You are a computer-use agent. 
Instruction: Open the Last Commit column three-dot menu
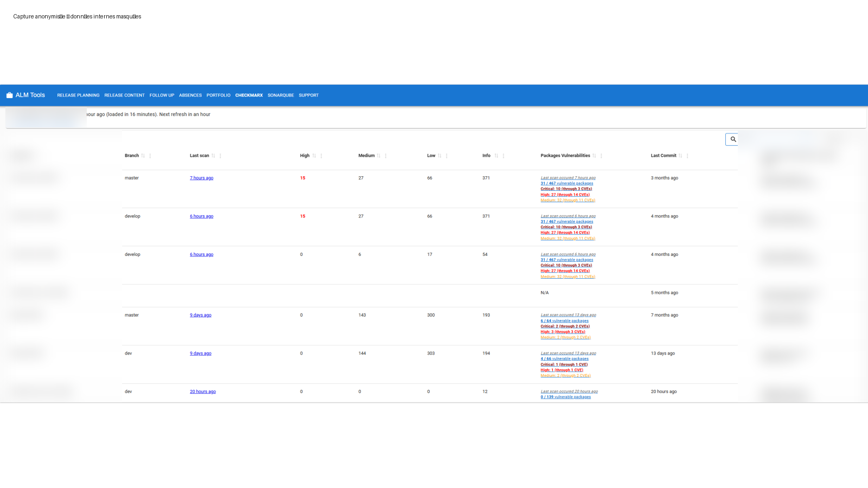[x=687, y=156]
